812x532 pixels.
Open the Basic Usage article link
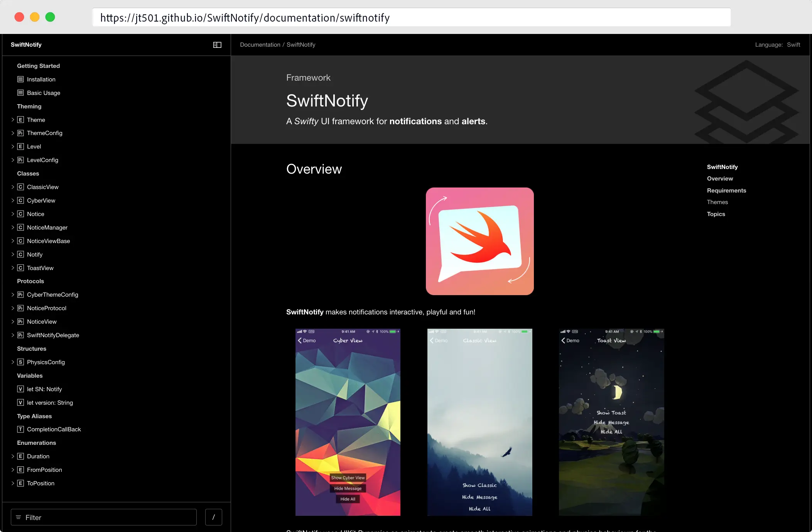point(44,93)
